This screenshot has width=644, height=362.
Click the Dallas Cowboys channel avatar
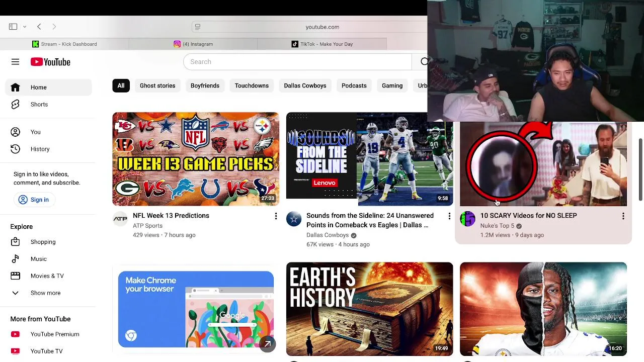pyautogui.click(x=294, y=219)
